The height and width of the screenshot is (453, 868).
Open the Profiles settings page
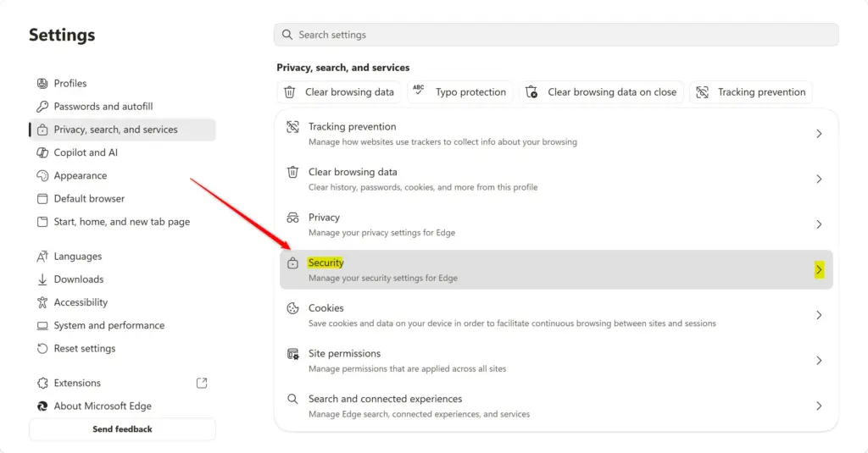[122, 84]
